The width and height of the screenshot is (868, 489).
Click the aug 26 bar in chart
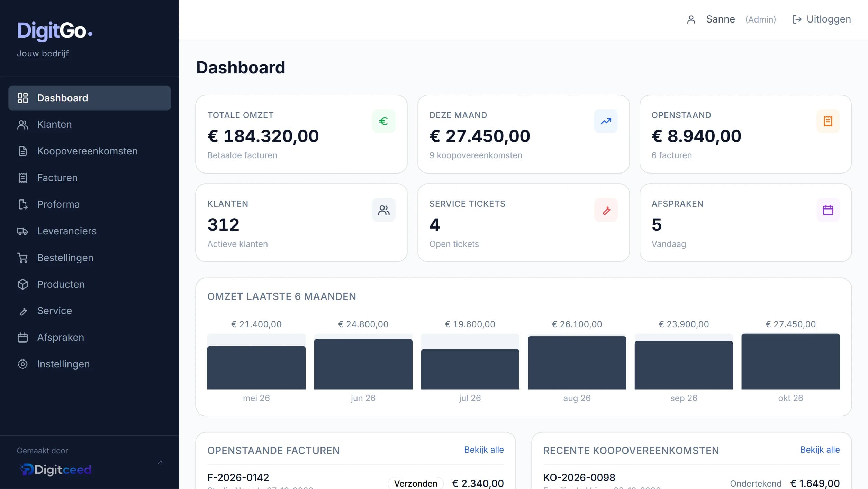coord(577,363)
